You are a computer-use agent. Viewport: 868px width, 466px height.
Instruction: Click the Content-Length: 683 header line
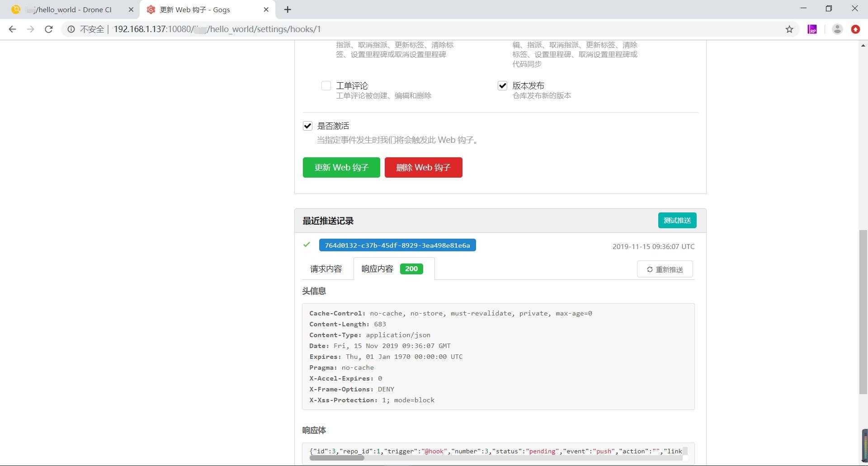(348, 324)
